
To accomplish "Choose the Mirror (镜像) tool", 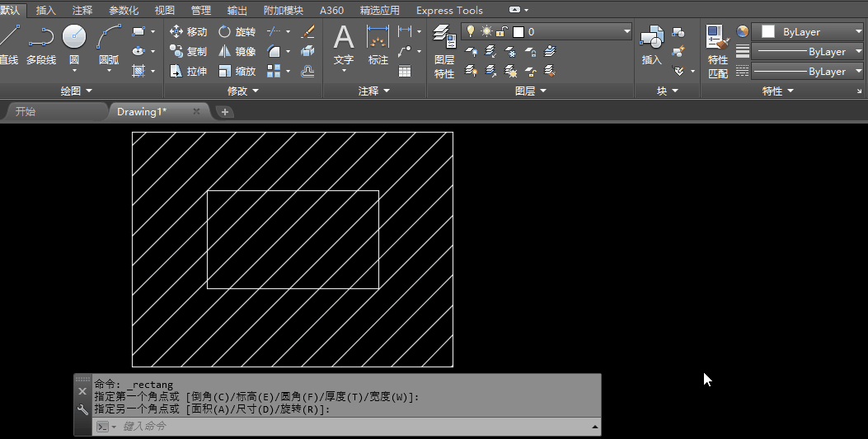I will pos(237,51).
